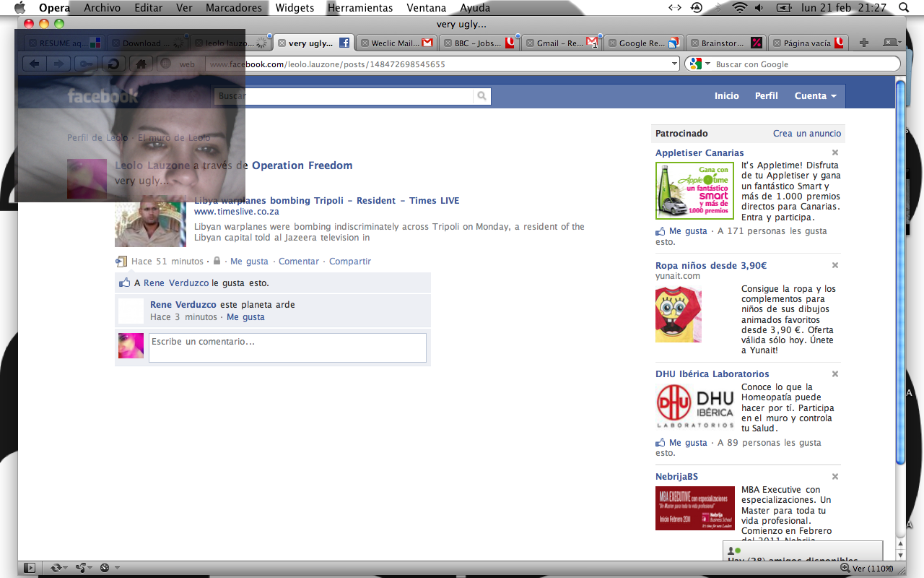924x578 pixels.
Task: Open Opera Link sync icon in status bar
Action: [x=56, y=568]
